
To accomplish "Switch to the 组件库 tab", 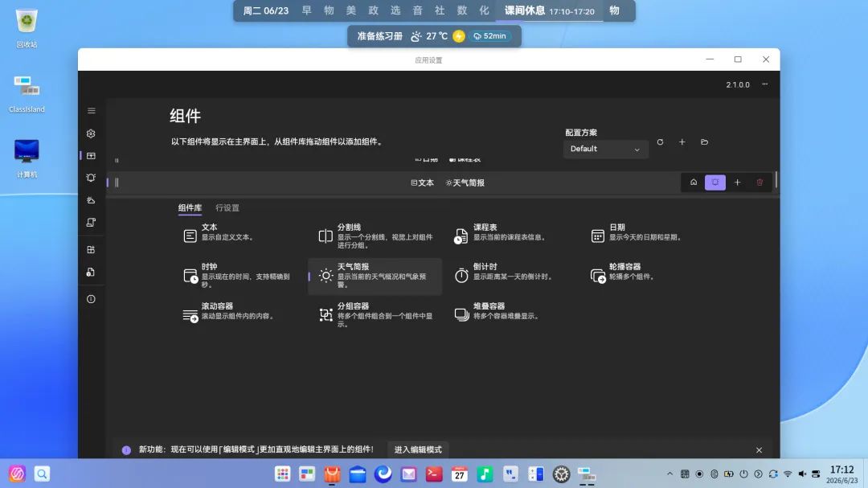I will pyautogui.click(x=190, y=207).
